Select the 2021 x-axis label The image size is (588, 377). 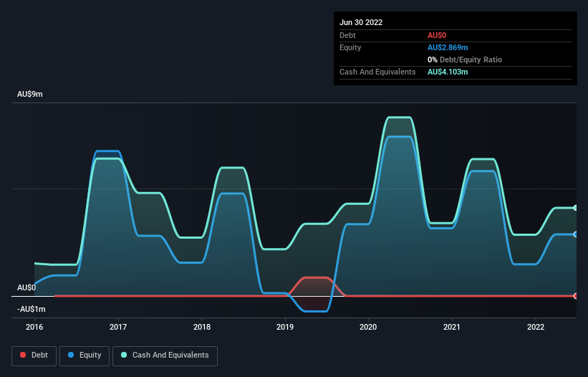(452, 327)
